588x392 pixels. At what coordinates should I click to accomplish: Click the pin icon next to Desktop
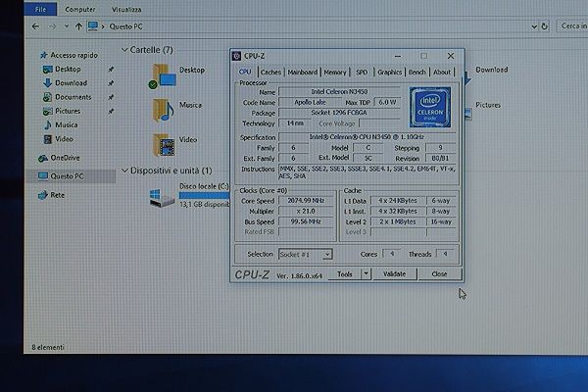(x=111, y=69)
